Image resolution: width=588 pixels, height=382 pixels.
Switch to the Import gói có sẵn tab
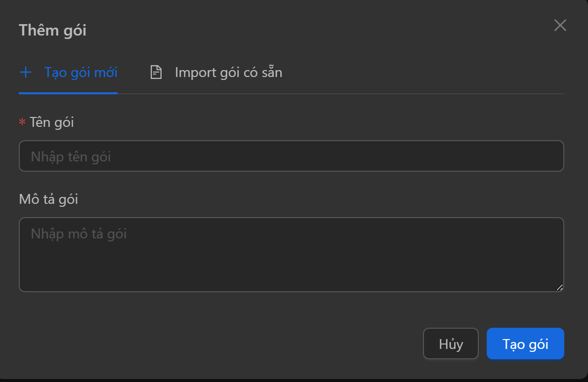tap(228, 72)
